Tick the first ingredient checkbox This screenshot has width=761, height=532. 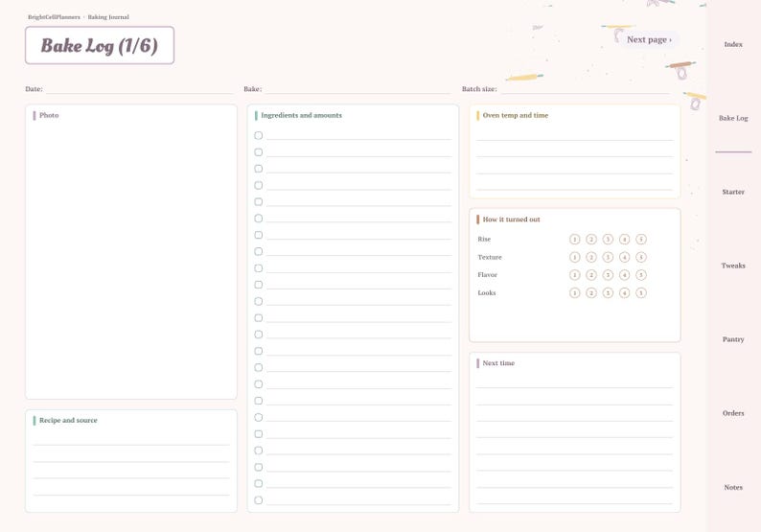click(x=259, y=135)
